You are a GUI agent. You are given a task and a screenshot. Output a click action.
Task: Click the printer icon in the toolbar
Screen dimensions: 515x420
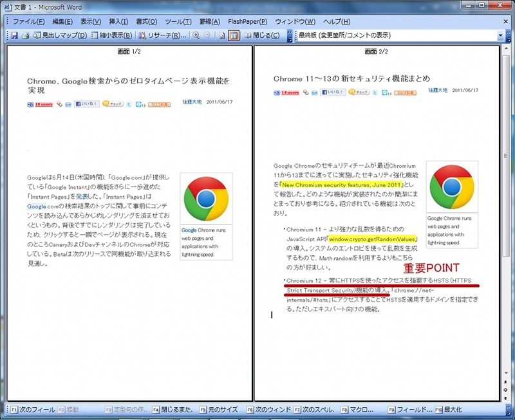pos(25,35)
